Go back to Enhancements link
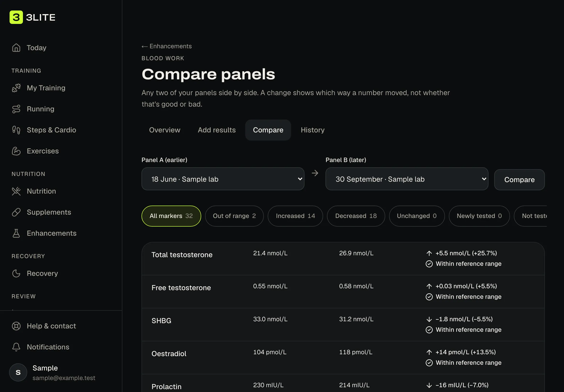Image resolution: width=564 pixels, height=392 pixels. [x=167, y=46]
